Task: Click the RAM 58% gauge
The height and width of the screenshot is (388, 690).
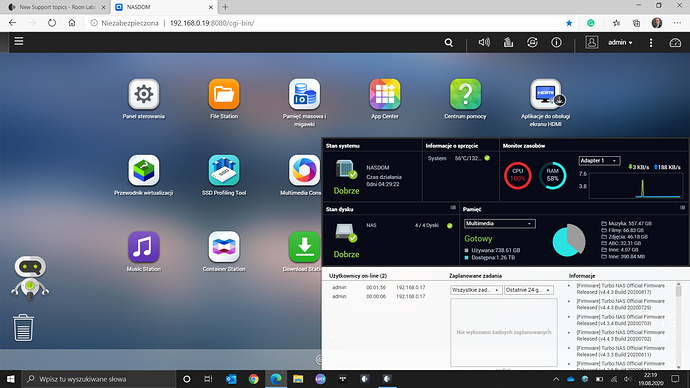Action: pos(553,176)
